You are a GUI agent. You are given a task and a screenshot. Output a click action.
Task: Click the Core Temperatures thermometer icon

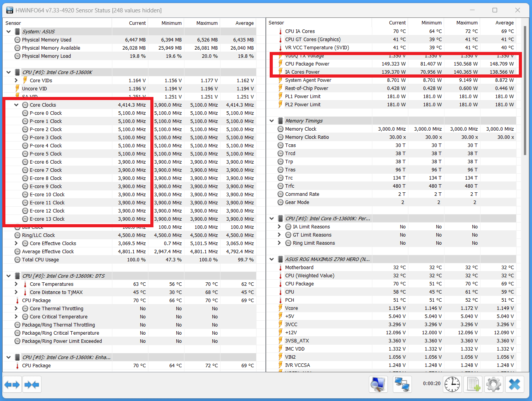tap(25, 284)
